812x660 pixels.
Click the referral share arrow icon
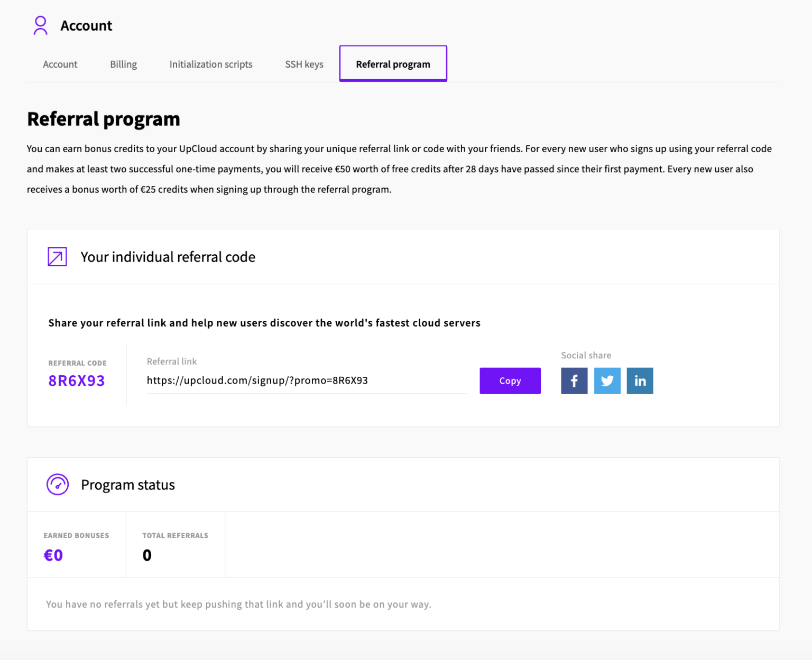point(57,256)
